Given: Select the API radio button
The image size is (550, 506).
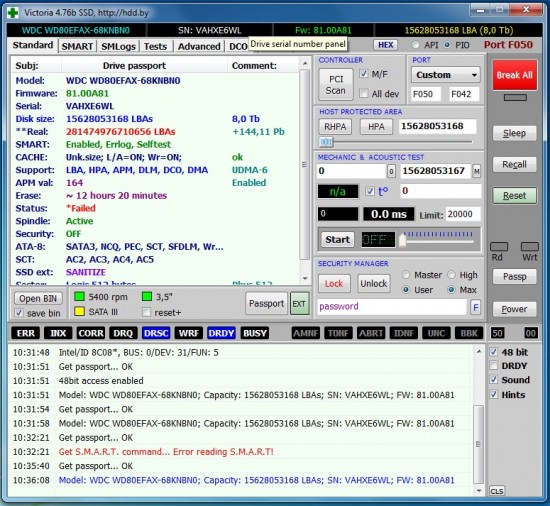Looking at the screenshot, I should point(416,45).
